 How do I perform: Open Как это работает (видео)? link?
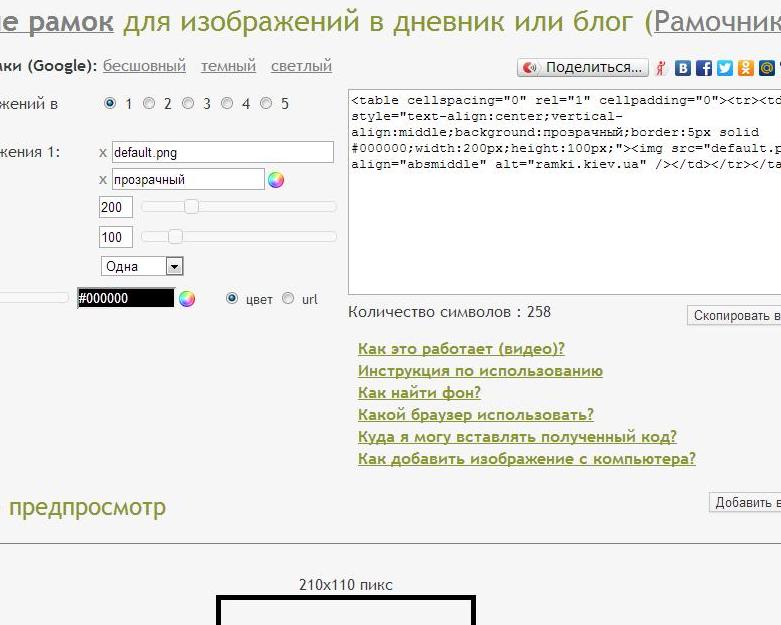coord(461,349)
